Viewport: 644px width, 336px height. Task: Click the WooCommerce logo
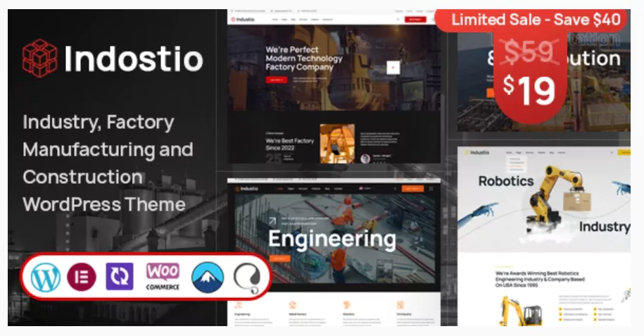pyautogui.click(x=163, y=276)
